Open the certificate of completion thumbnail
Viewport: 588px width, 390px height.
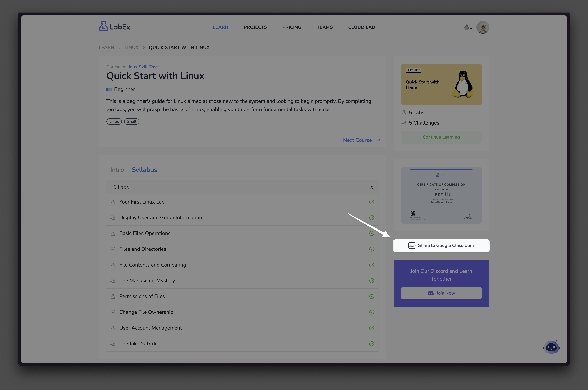pyautogui.click(x=441, y=195)
